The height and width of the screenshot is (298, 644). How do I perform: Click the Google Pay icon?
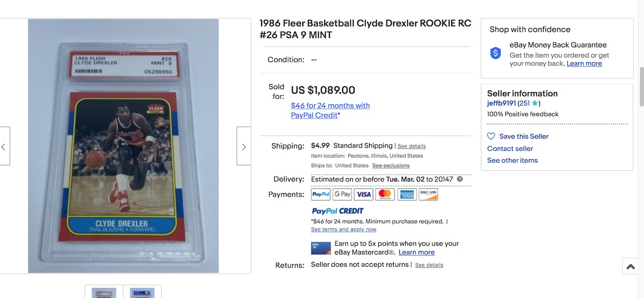pyautogui.click(x=342, y=194)
